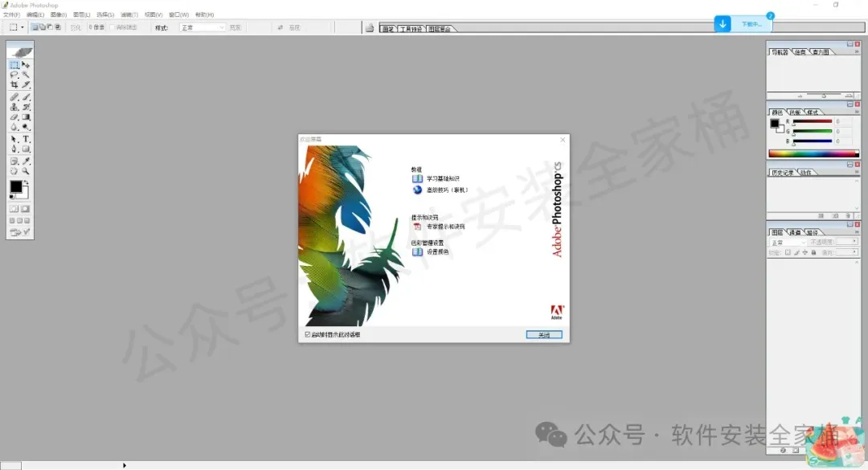Click the 关闭 button in welcome dialog
The width and height of the screenshot is (868, 470).
pos(544,335)
